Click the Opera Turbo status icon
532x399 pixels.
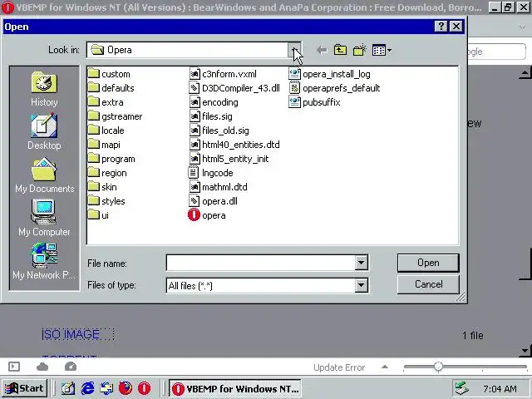[71, 367]
